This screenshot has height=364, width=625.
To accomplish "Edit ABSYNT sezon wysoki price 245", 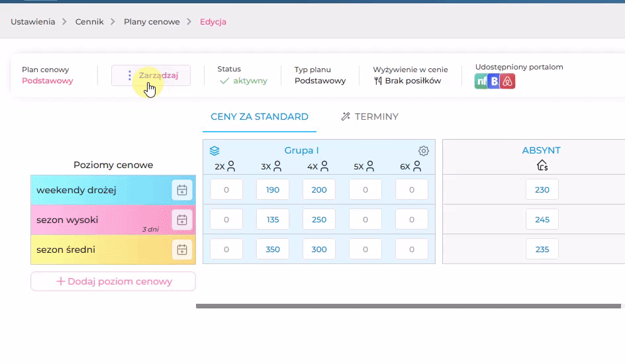I will tap(542, 220).
